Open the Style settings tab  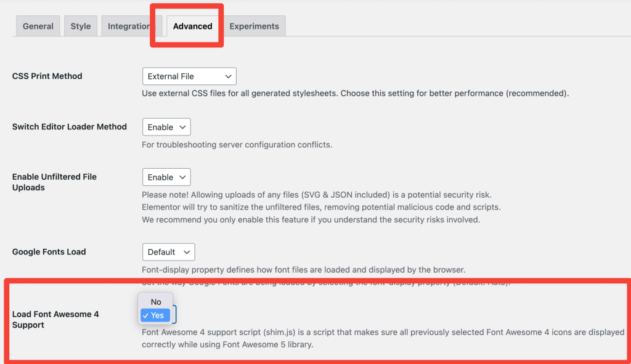click(x=80, y=26)
